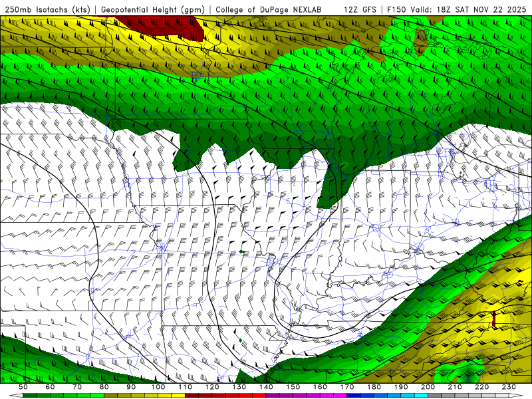Click the '230' label on the color scale
This screenshot has width=532, height=399.
pos(509,387)
